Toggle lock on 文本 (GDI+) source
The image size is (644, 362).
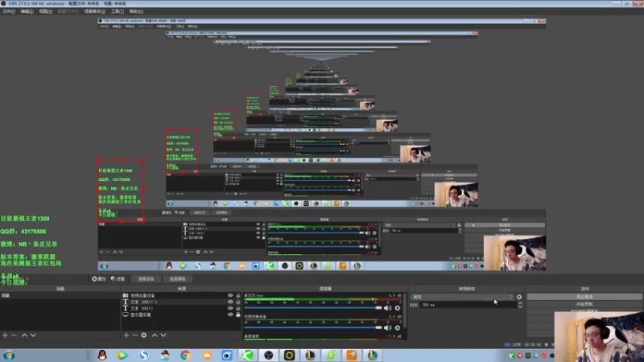tap(237, 308)
